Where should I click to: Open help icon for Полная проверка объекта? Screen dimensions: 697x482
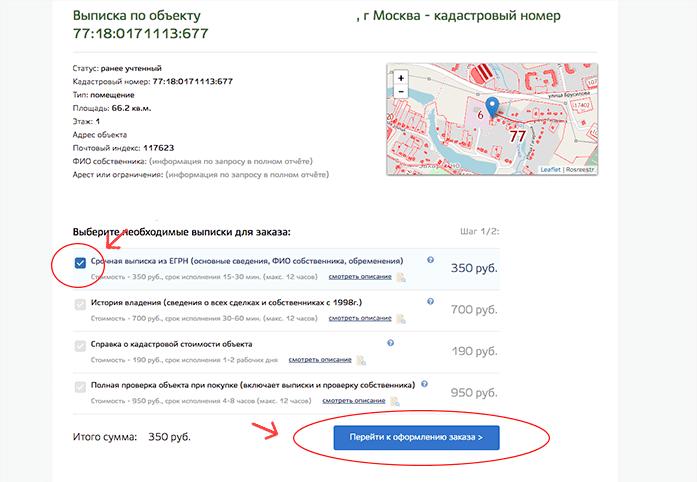[x=425, y=384]
